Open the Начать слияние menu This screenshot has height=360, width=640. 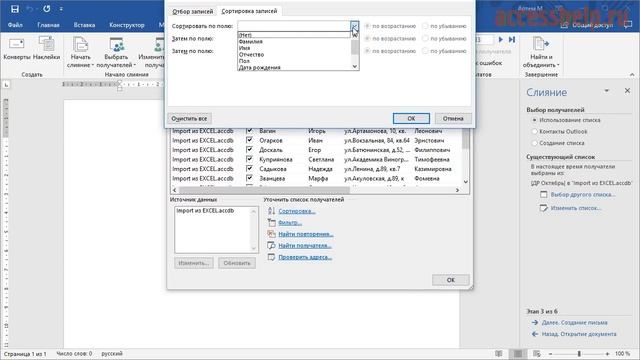pos(80,52)
